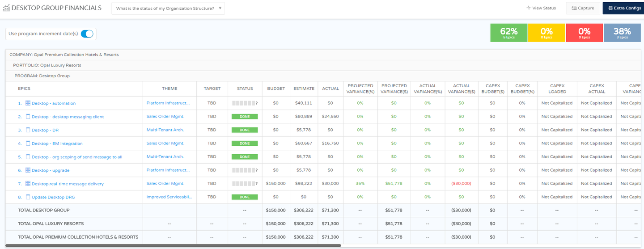The image size is (644, 249).
Task: Click the grid icon beside Desktop.real-time message delivery
Action: click(x=28, y=184)
